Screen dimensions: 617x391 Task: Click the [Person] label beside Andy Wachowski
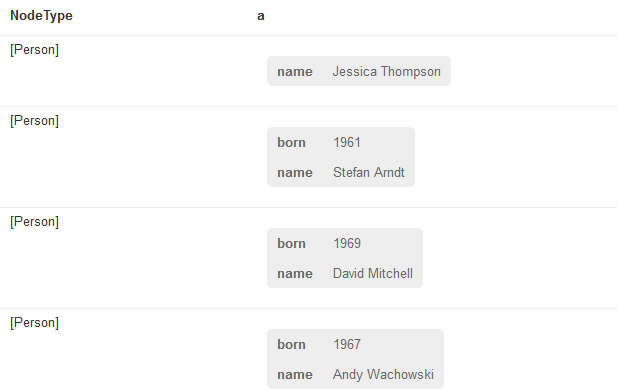tap(35, 323)
